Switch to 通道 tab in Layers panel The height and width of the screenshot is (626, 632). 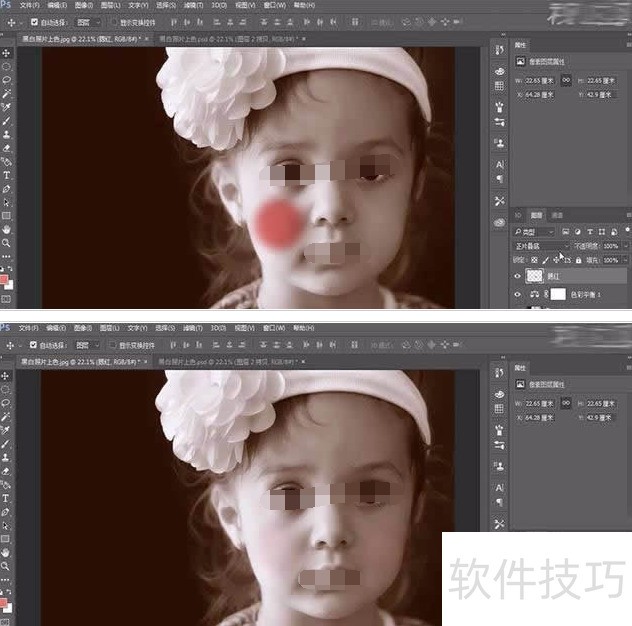pyautogui.click(x=557, y=215)
